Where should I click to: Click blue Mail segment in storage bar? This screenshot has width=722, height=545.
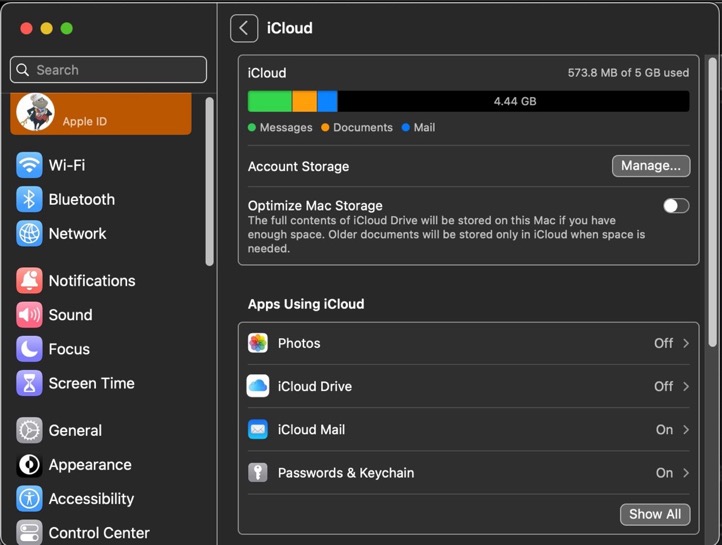coord(327,101)
